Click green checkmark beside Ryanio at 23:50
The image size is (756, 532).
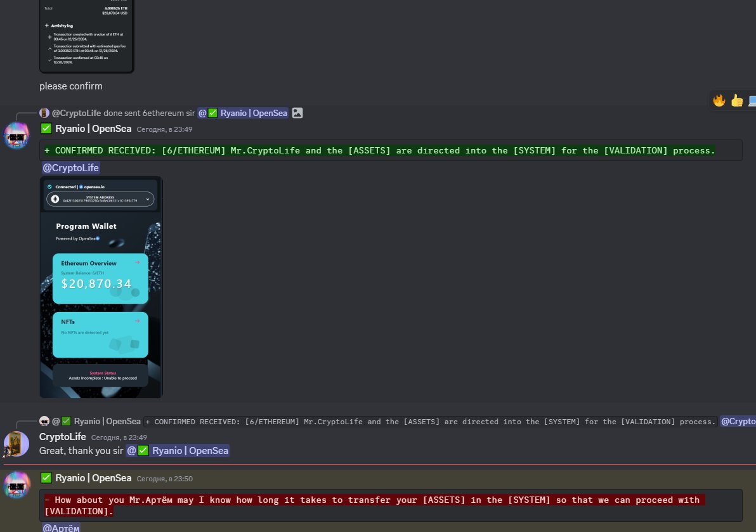coord(46,478)
